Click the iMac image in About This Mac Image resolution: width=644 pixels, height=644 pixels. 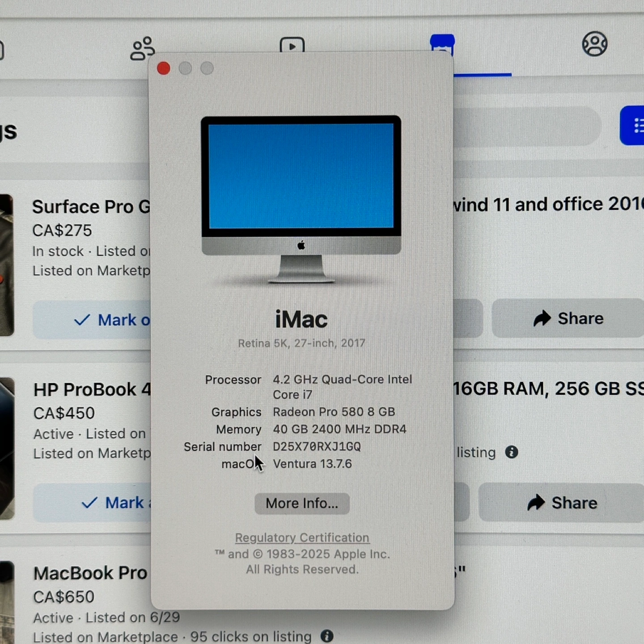(x=301, y=199)
